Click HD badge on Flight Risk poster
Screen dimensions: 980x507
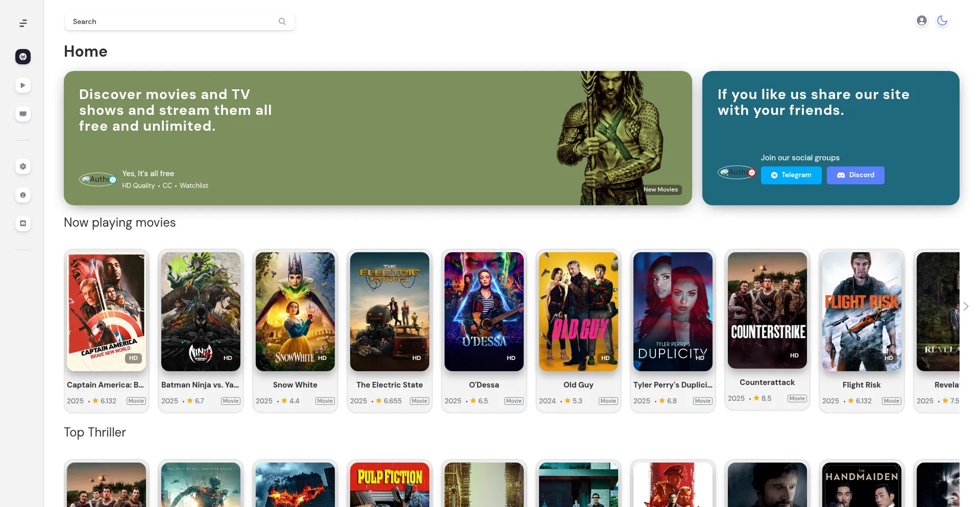point(889,358)
